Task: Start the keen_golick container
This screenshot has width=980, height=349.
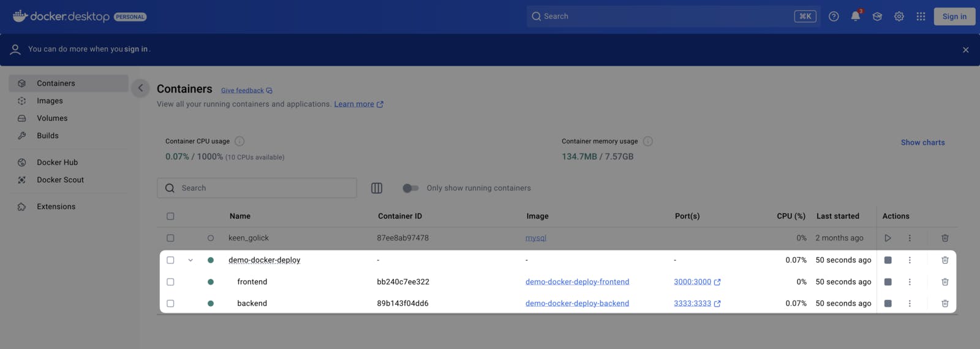Action: pyautogui.click(x=888, y=238)
